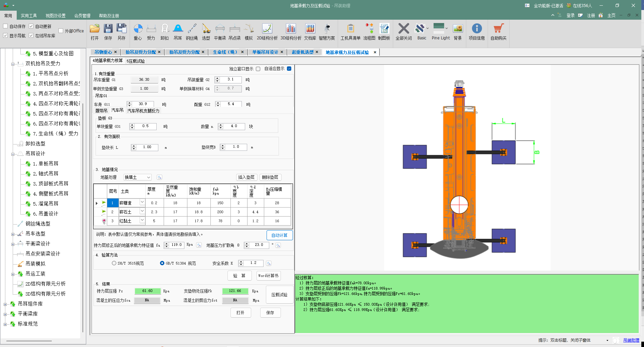Image resolution: width=644 pixels, height=347 pixels.
Task: Collapse the 吊耳设计 tree node
Action: pos(13,154)
